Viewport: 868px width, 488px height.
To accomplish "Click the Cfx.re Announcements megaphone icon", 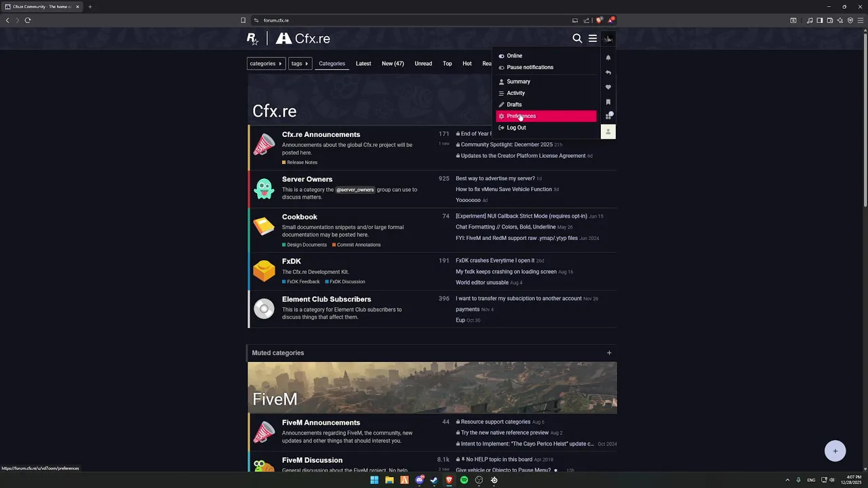I will coord(264,144).
